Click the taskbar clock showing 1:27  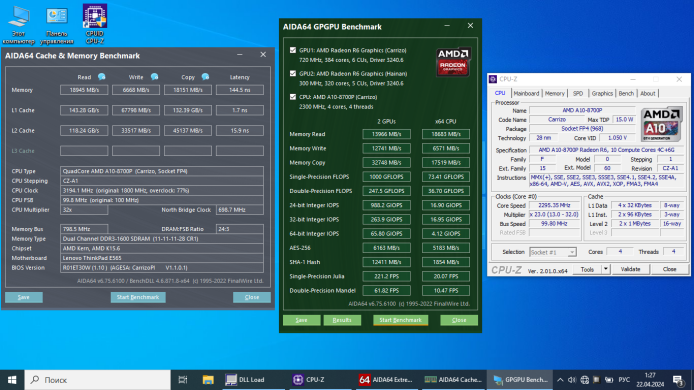(650, 380)
